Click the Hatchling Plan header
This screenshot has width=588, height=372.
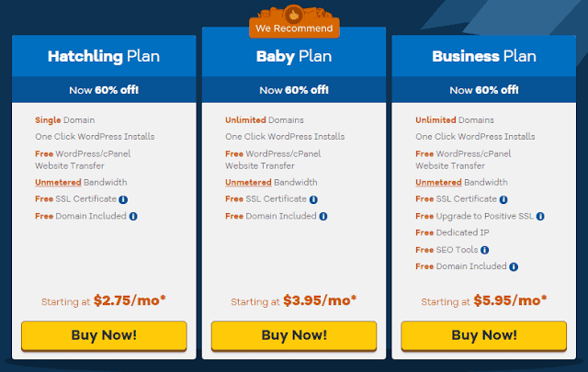pyautogui.click(x=104, y=56)
